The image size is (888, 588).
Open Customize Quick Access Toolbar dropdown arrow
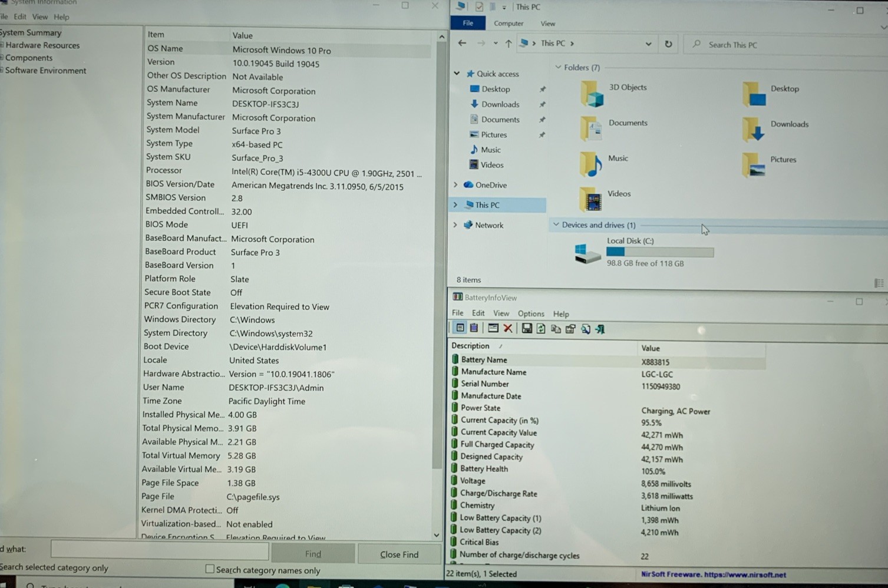504,7
